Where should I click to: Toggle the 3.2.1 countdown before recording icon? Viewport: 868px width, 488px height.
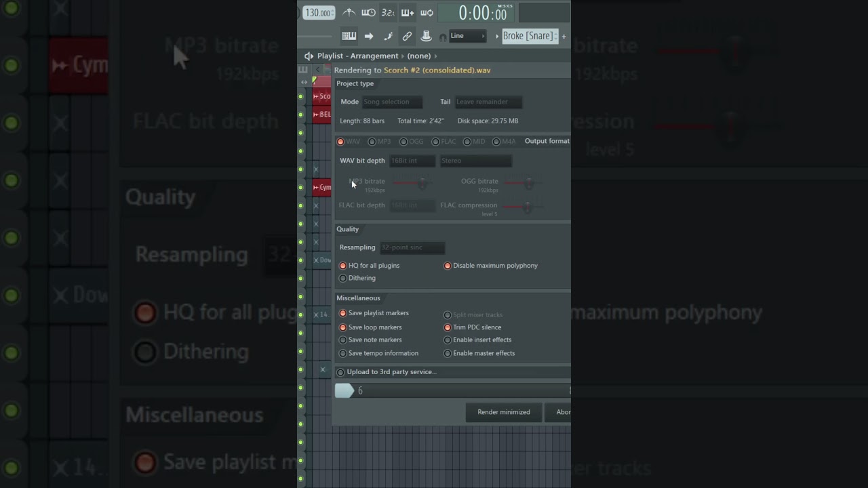pyautogui.click(x=388, y=12)
